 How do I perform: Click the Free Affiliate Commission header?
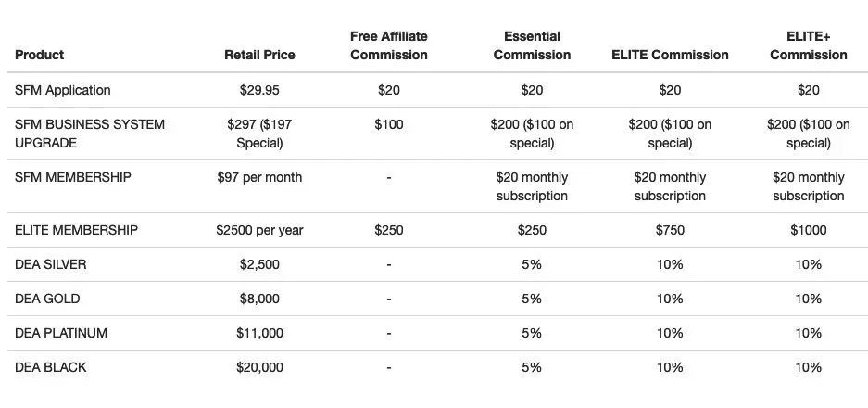point(389,45)
